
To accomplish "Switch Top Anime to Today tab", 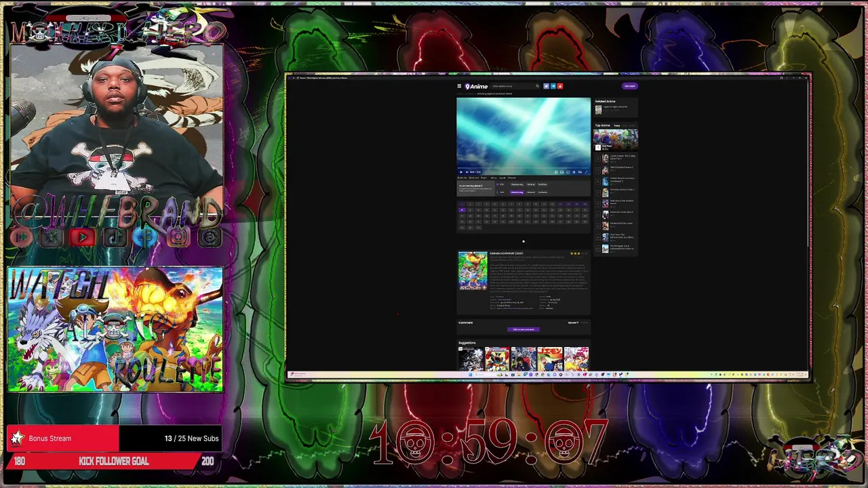I will tap(617, 125).
